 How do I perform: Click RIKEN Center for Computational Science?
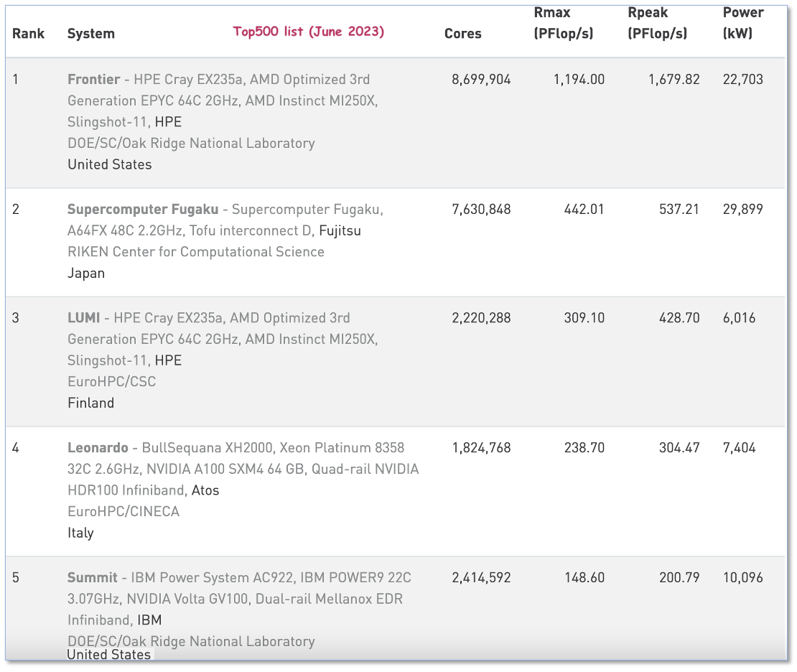195,252
